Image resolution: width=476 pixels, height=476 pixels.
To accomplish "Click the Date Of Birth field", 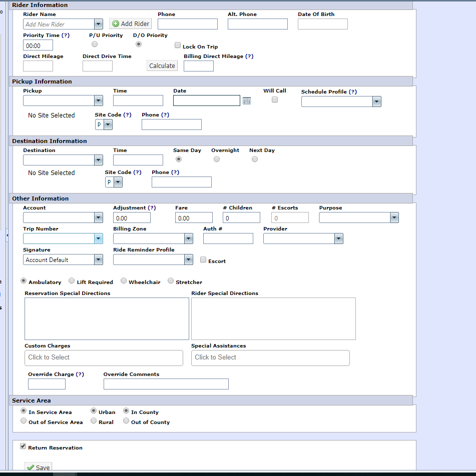I will coord(323,24).
